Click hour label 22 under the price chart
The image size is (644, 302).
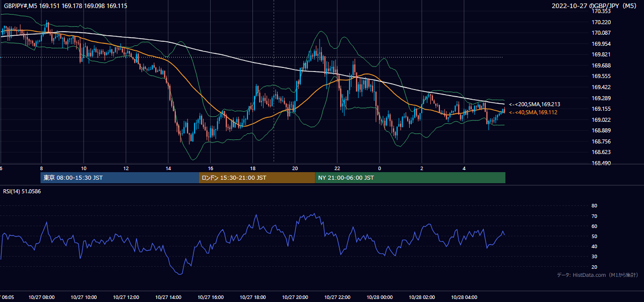(337, 168)
